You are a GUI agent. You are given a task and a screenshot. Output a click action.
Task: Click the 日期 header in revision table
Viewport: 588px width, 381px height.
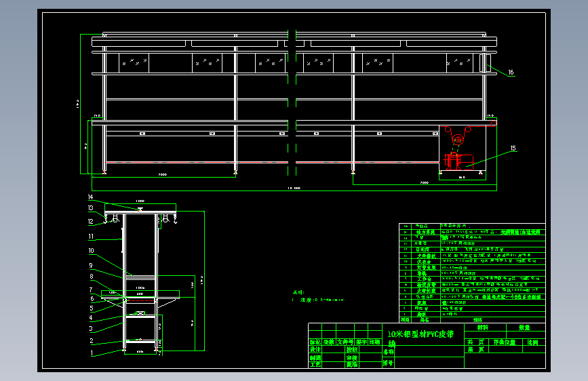tap(374, 342)
